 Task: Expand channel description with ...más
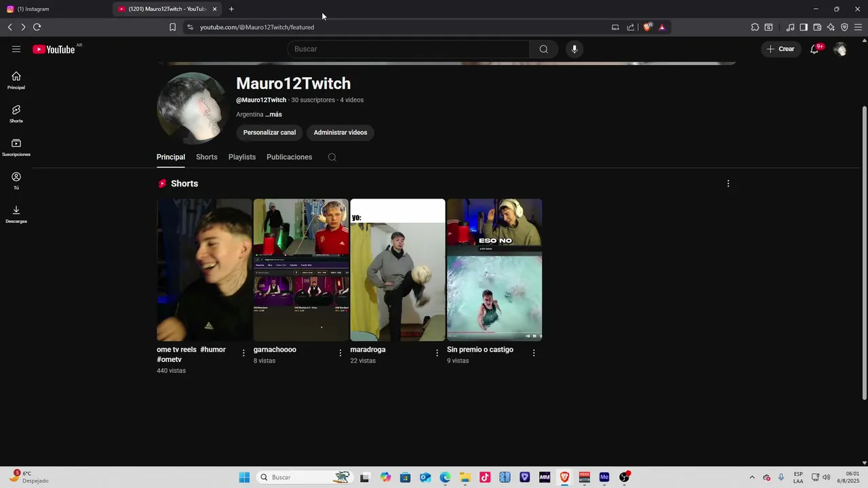tap(273, 115)
